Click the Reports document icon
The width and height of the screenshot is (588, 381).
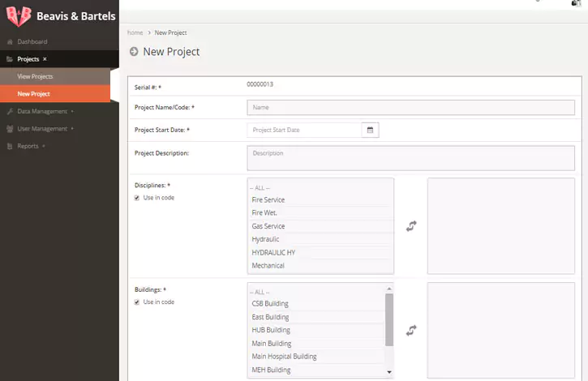click(x=10, y=146)
